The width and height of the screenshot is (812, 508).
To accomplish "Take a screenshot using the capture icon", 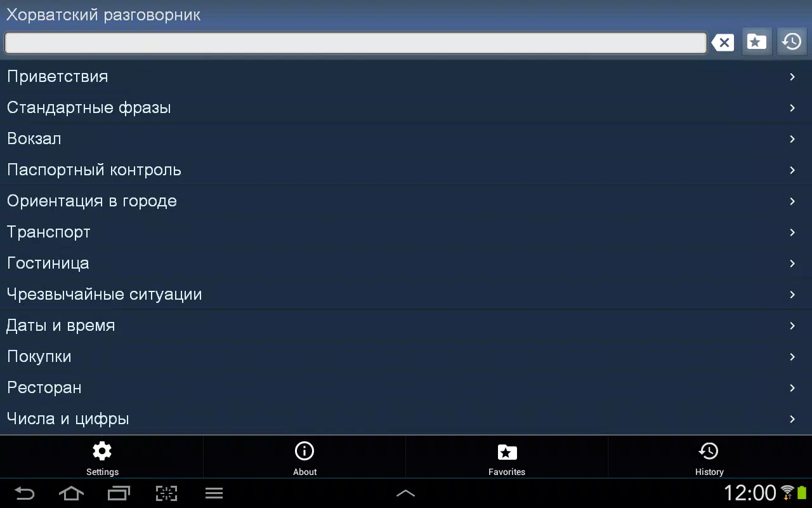I will pyautogui.click(x=166, y=493).
